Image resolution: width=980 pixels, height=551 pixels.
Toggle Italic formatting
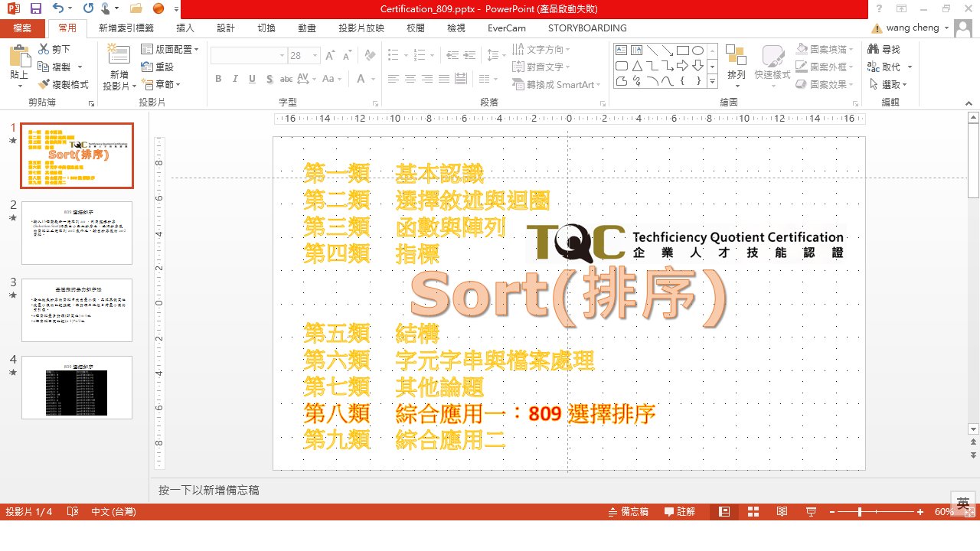[x=235, y=79]
